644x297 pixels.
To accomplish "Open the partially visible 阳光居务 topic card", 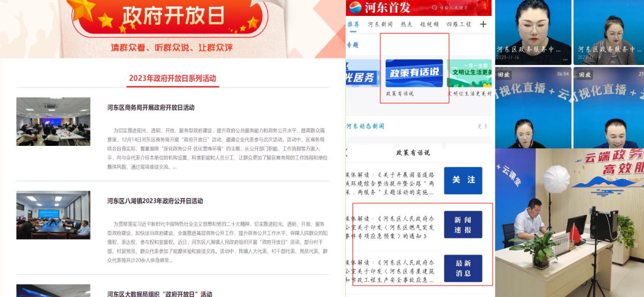I will coord(363,73).
